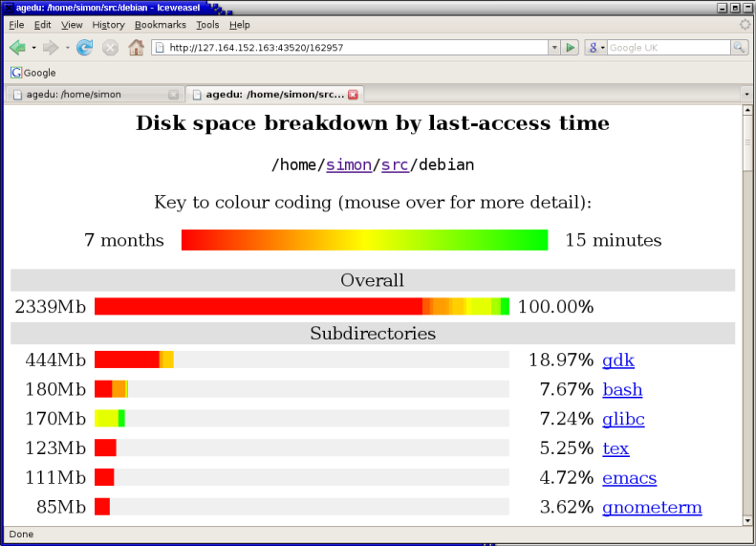Image resolution: width=756 pixels, height=546 pixels.
Task: Click the Overall section header
Action: point(373,280)
